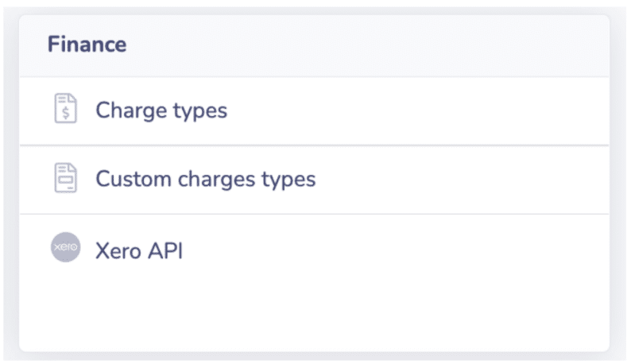Click the Finance header bar of the card

pyautogui.click(x=314, y=45)
